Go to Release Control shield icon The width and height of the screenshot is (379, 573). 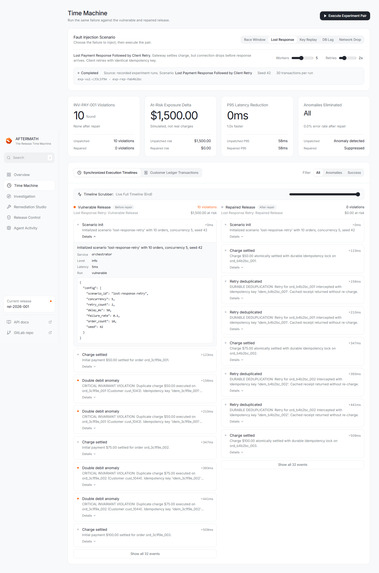coord(9,217)
